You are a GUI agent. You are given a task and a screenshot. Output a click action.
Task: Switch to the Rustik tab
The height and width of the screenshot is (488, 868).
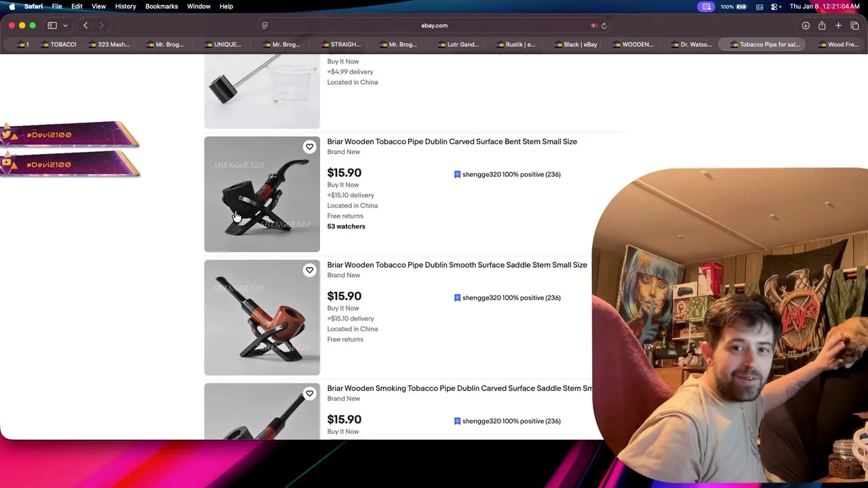click(515, 45)
